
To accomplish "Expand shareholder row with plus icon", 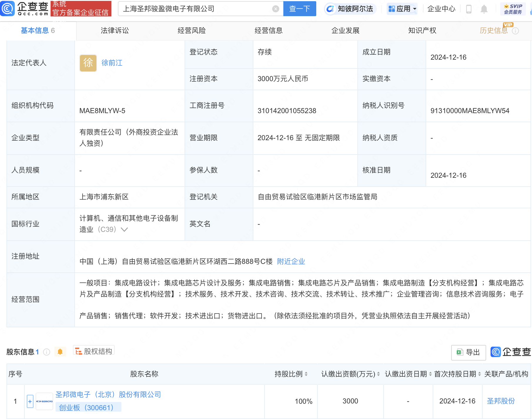I will tap(30, 401).
